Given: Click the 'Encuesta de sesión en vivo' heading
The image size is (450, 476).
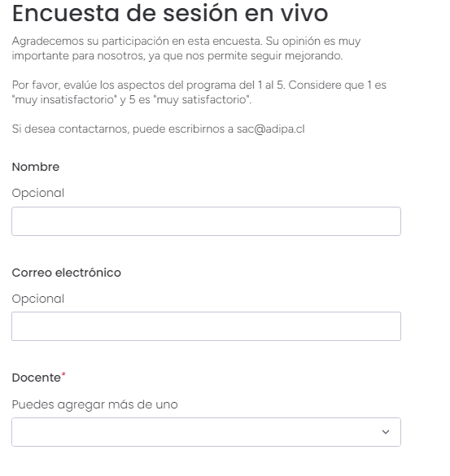Looking at the screenshot, I should tap(170, 14).
